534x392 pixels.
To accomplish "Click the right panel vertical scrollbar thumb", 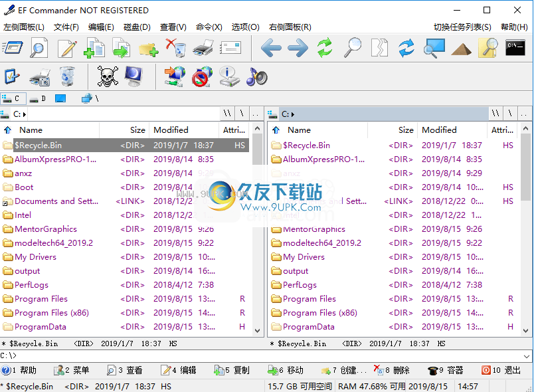I will pos(526,167).
